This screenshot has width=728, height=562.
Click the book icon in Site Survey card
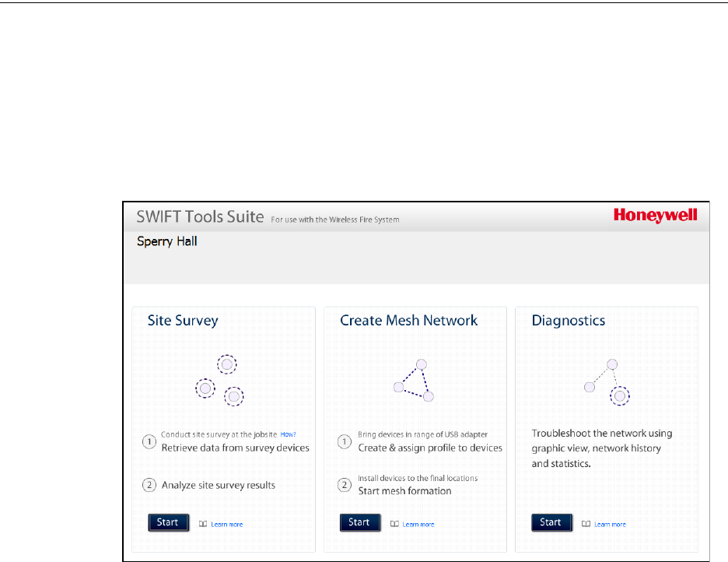point(203,524)
